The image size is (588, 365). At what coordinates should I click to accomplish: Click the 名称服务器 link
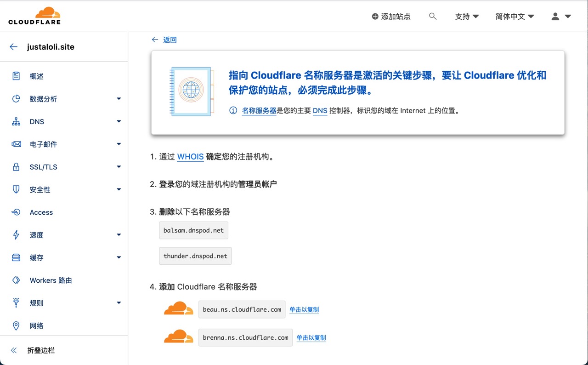pos(259,111)
